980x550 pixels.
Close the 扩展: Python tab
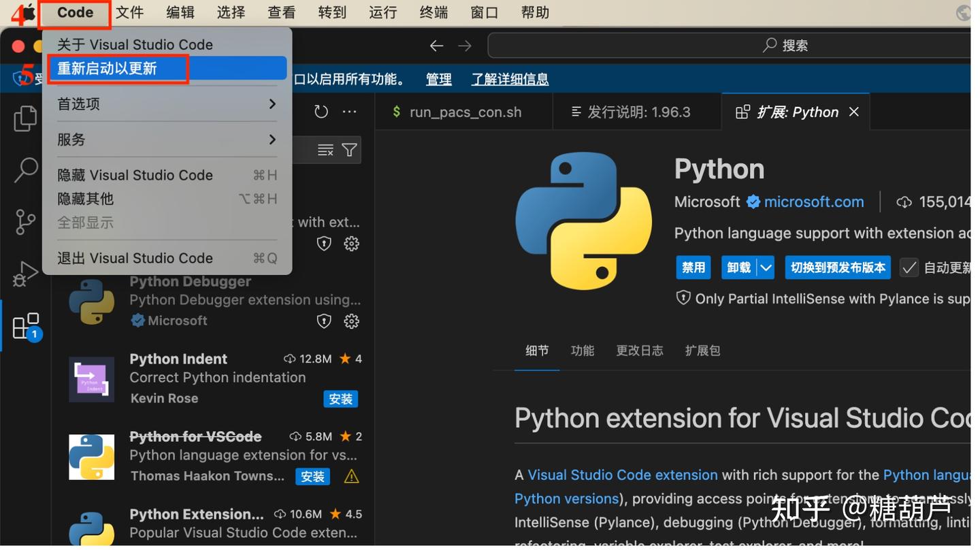854,112
